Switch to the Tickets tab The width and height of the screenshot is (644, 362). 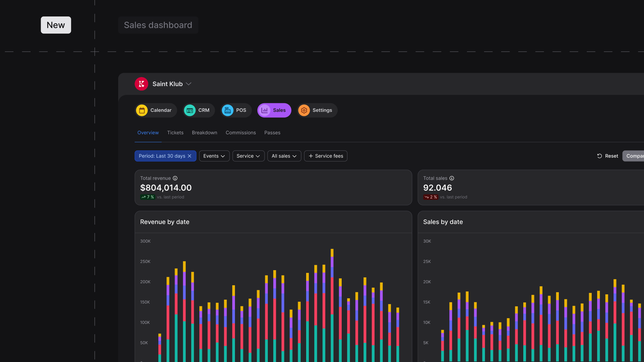pyautogui.click(x=175, y=133)
